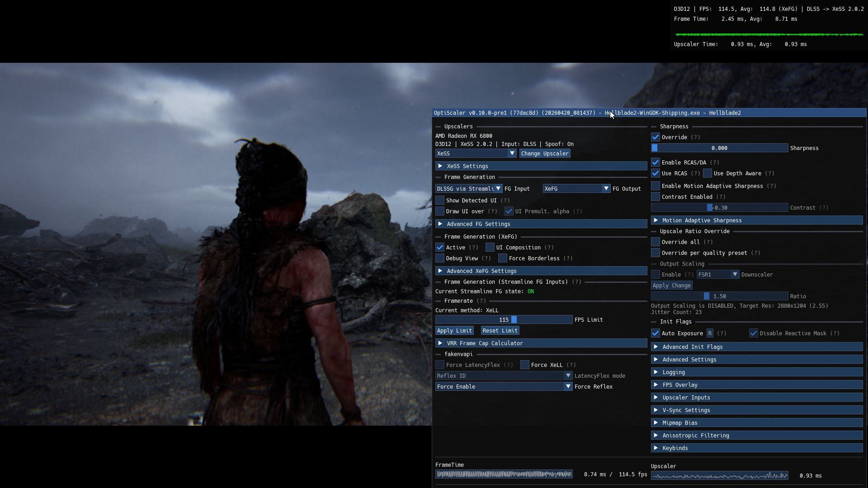Viewport: 868px width, 488px height.
Task: Enable the Force XeLL checkbox
Action: coord(525,365)
